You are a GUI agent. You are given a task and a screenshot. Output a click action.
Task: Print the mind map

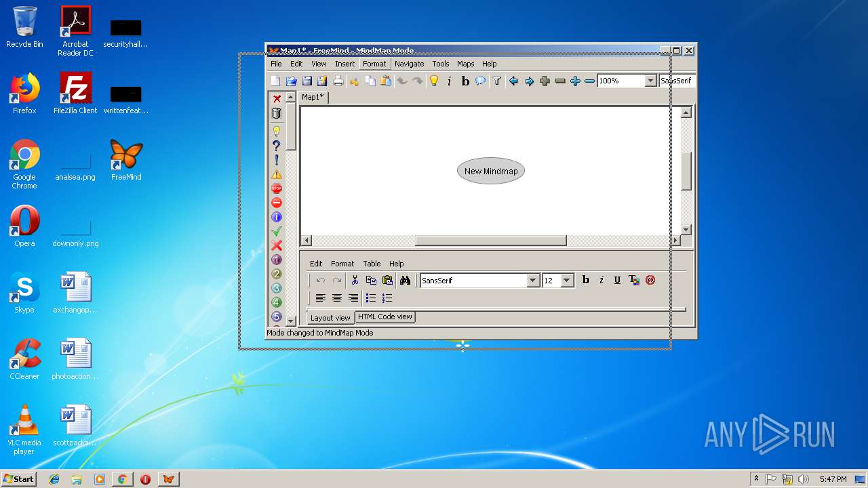click(x=338, y=81)
